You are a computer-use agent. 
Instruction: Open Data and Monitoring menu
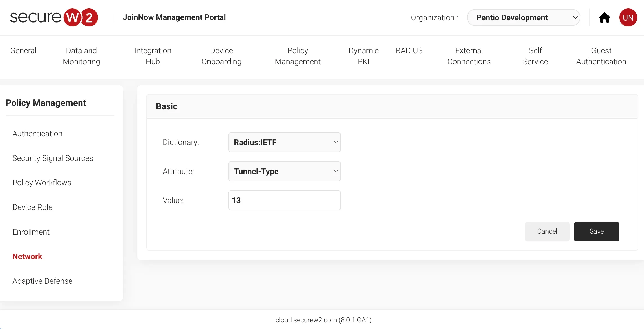point(81,56)
